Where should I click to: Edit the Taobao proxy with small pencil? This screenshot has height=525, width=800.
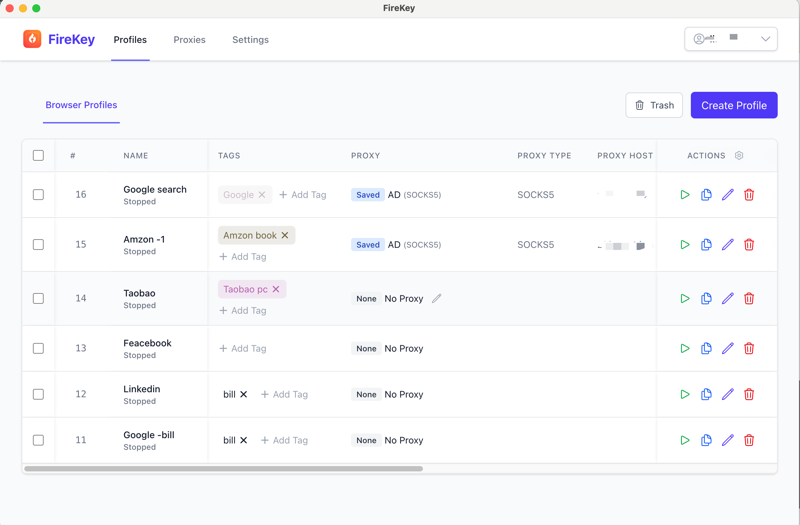click(437, 299)
